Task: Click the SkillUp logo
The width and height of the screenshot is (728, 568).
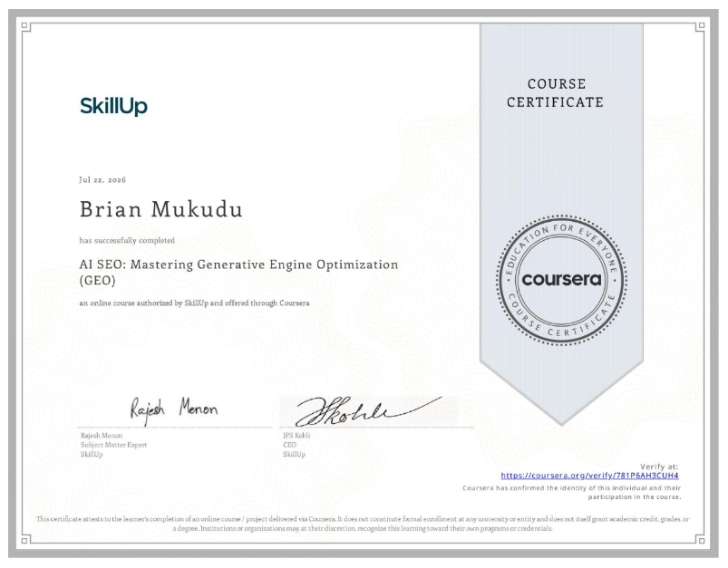Action: [x=113, y=106]
